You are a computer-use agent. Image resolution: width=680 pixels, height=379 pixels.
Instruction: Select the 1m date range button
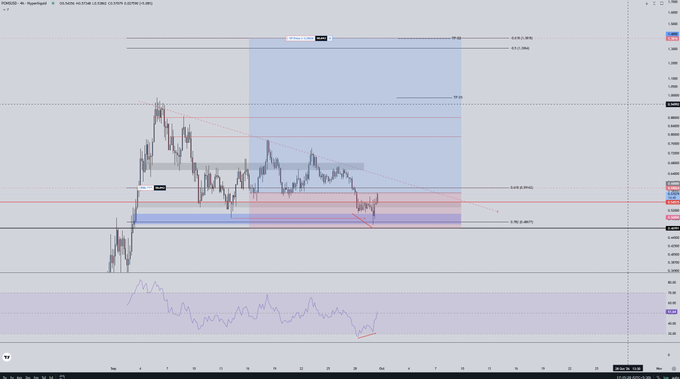pos(36,377)
